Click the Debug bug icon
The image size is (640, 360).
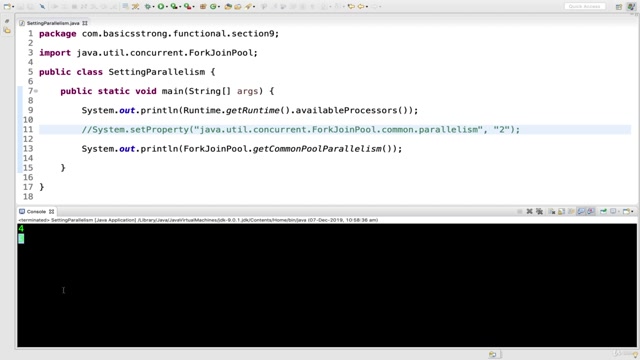(147, 7)
